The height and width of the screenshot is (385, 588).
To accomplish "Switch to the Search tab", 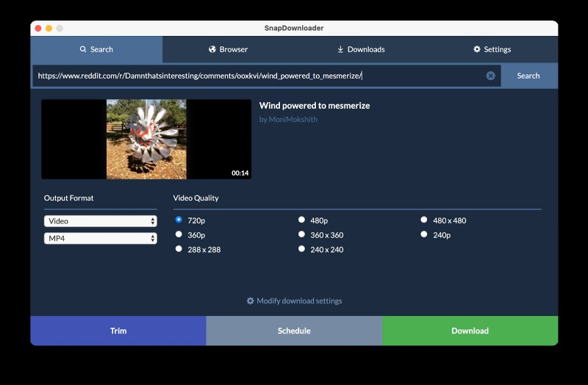I will point(96,49).
